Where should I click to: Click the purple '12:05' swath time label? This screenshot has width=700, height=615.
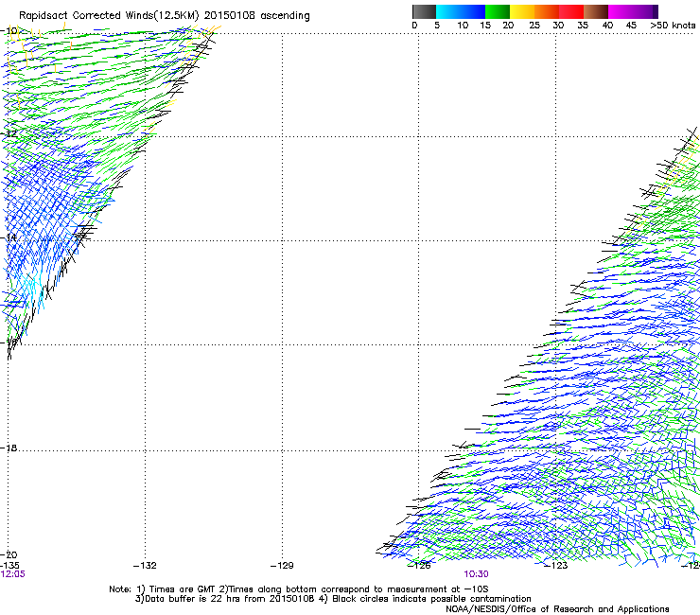coord(12,574)
